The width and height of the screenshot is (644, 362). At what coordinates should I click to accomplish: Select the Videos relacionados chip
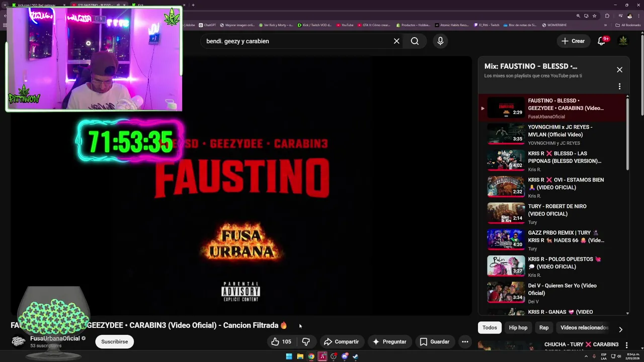click(584, 328)
